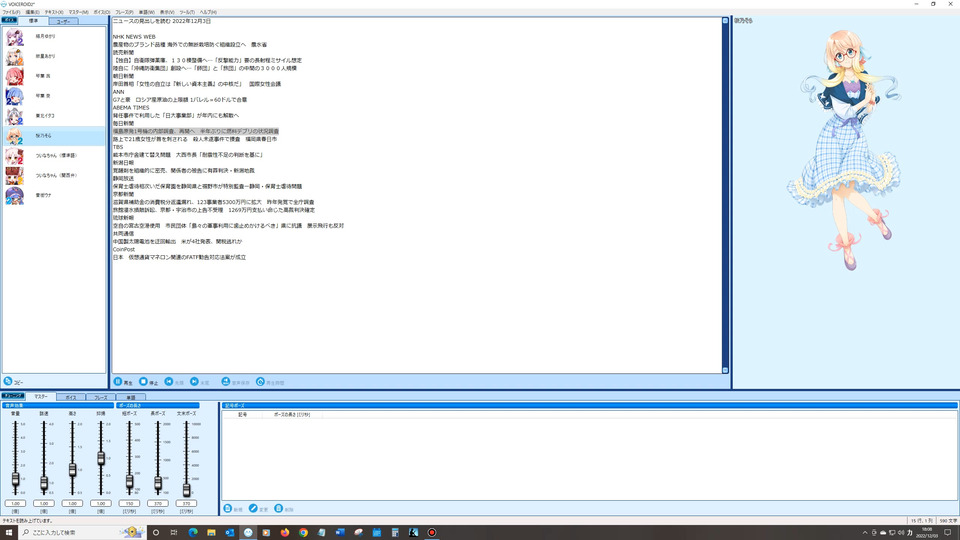Switch to the ユーザー voice preset tab
The height and width of the screenshot is (540, 960).
pyautogui.click(x=63, y=21)
